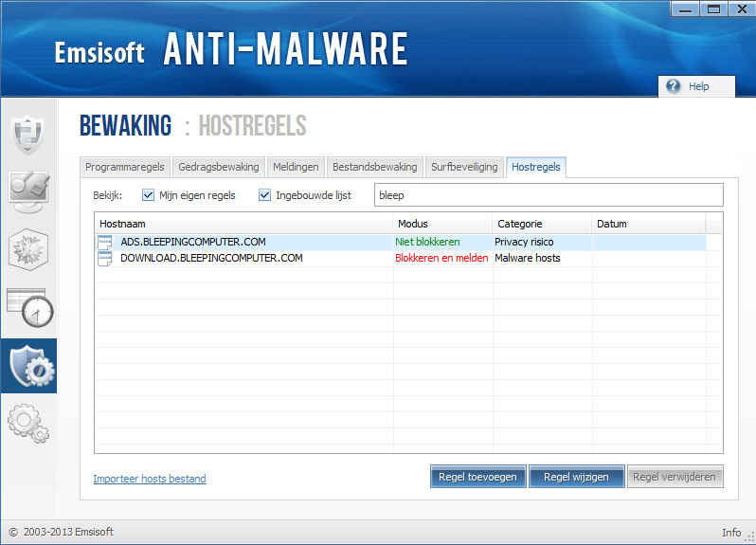
Task: Maximize the Emsisoft Anti-Malware window
Action: (713, 9)
